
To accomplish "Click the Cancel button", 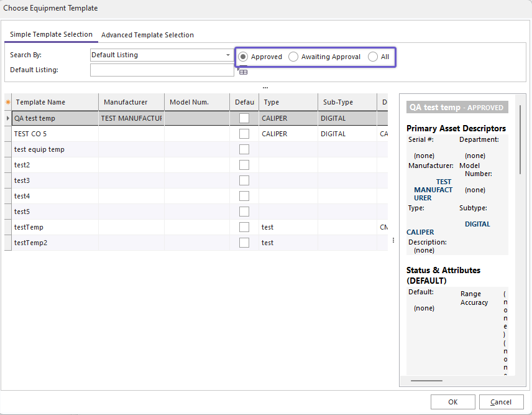I will click(501, 402).
